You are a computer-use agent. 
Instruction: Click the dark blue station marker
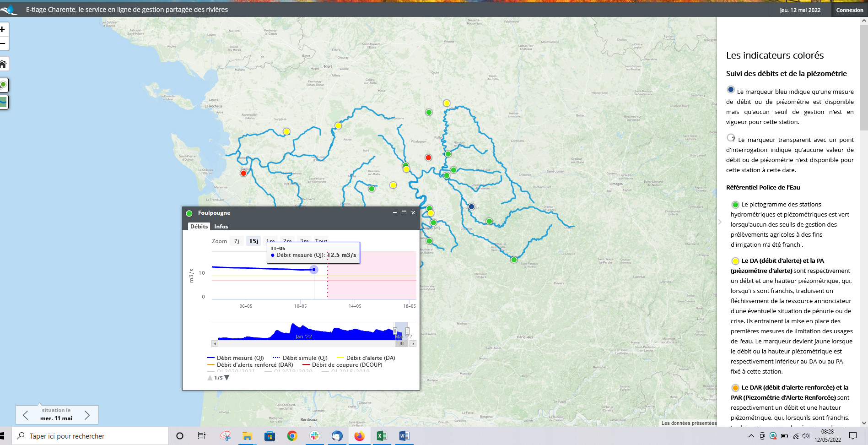(x=471, y=206)
